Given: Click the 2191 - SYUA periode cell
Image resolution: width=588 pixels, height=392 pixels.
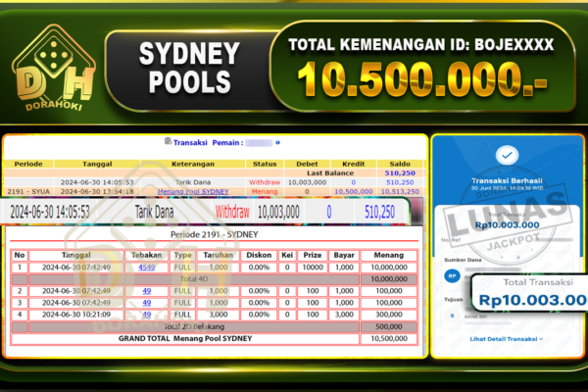Looking at the screenshot, I should point(28,191).
